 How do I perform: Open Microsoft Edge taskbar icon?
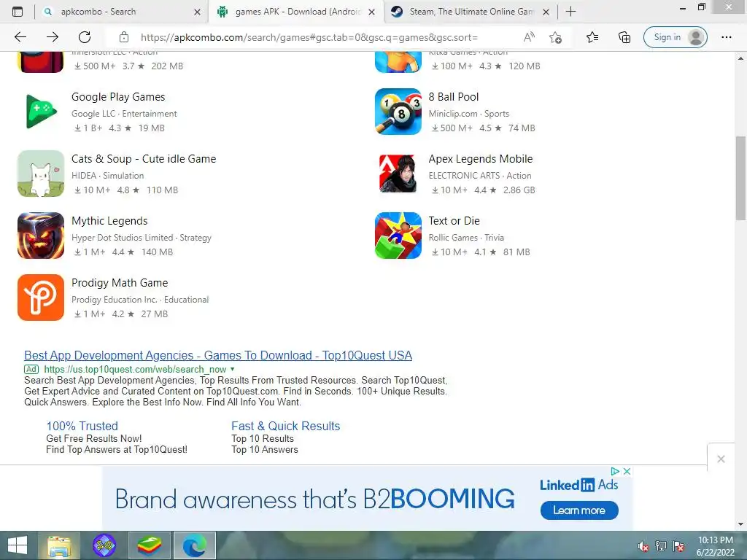click(x=194, y=545)
